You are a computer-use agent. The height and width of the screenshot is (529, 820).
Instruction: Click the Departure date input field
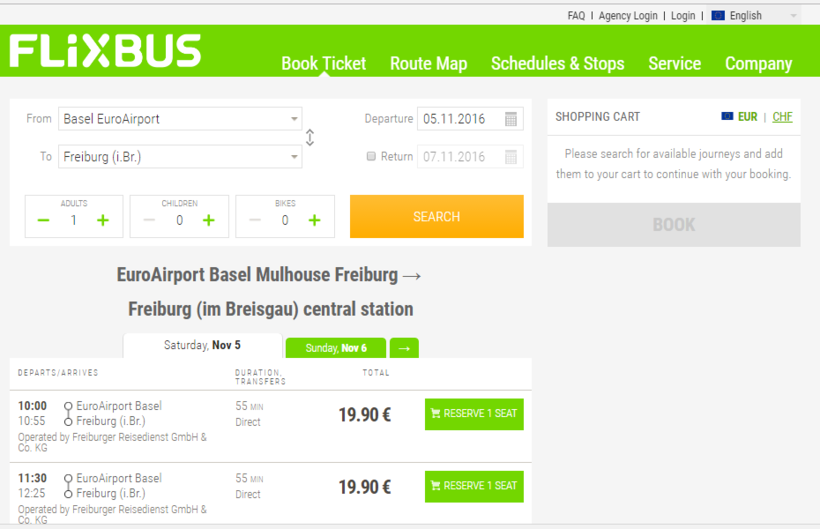tap(456, 119)
